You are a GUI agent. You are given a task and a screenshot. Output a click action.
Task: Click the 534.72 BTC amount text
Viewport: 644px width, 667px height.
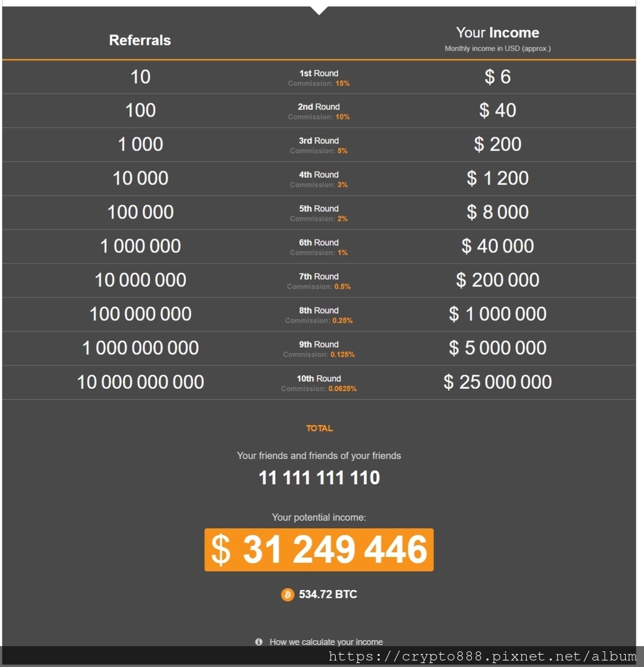328,594
